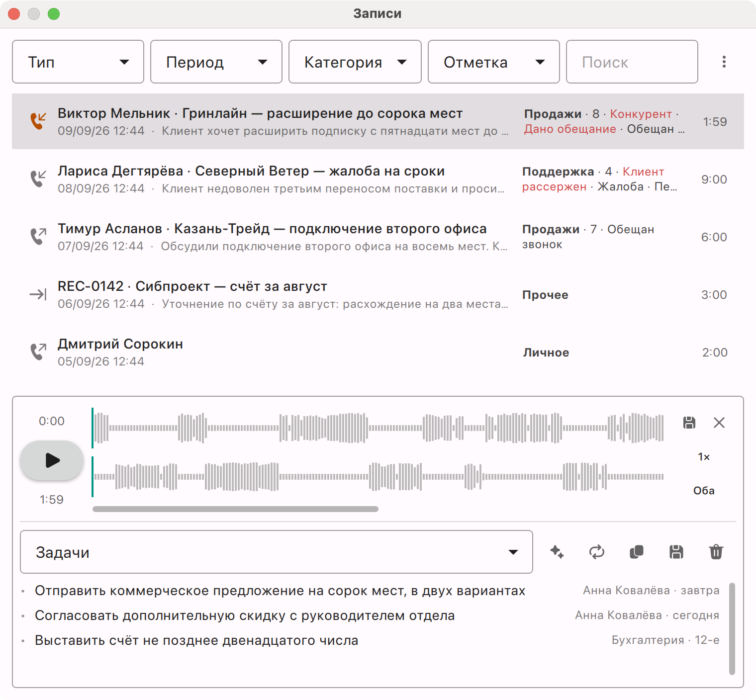Select the Сибпроект счёт за август record
This screenshot has height=700, width=756.
tap(378, 294)
